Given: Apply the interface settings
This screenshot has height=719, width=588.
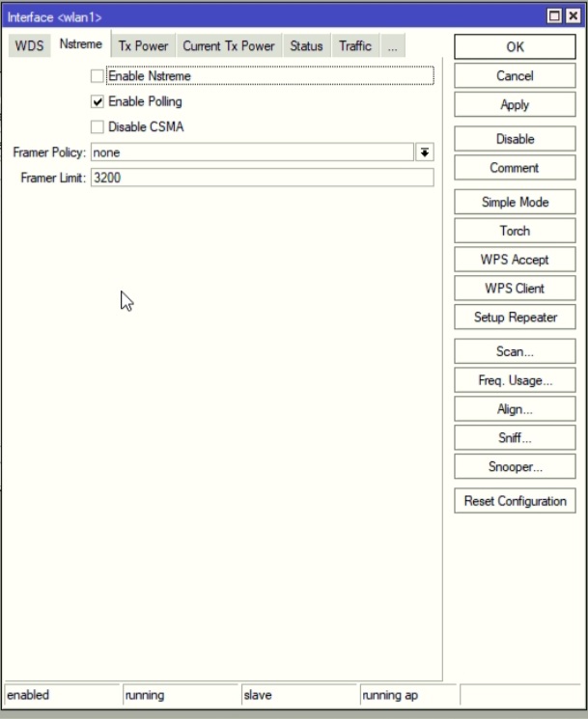Looking at the screenshot, I should coord(515,104).
